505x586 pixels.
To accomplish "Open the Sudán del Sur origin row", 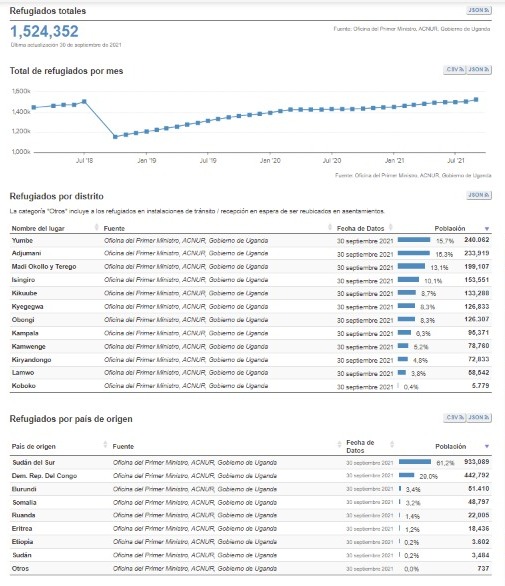I will (250, 462).
